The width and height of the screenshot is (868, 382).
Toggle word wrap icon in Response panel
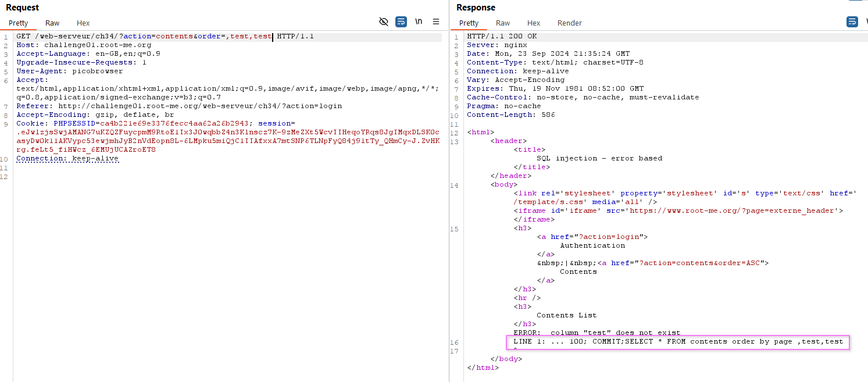click(x=852, y=22)
